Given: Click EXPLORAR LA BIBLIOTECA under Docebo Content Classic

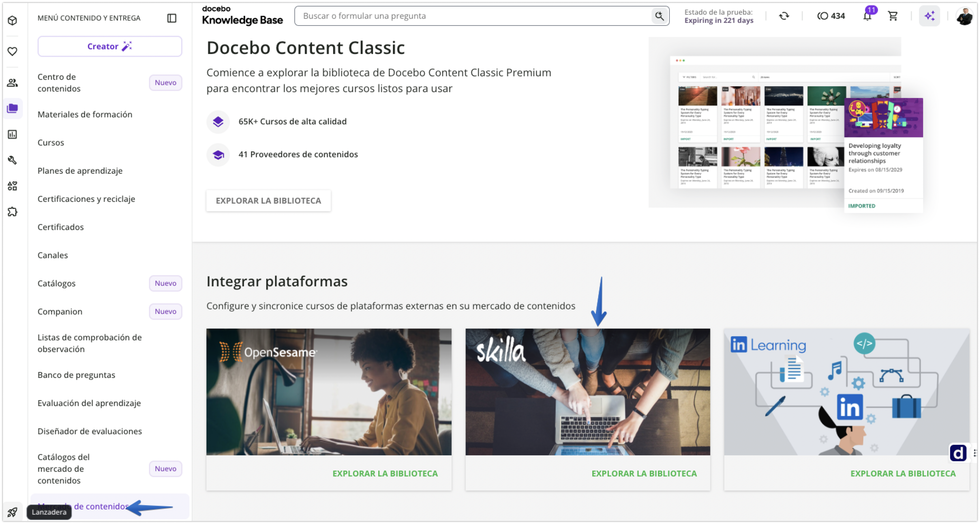Looking at the screenshot, I should 269,201.
